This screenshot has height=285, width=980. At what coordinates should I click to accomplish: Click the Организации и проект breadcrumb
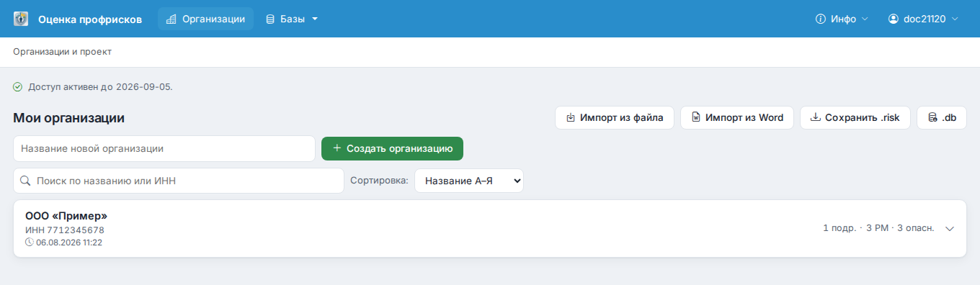[x=62, y=52]
